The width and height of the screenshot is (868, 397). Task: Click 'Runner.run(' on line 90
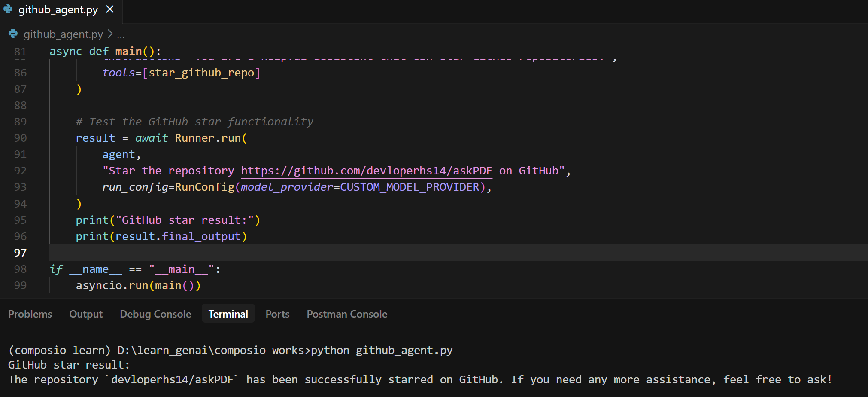tap(211, 138)
